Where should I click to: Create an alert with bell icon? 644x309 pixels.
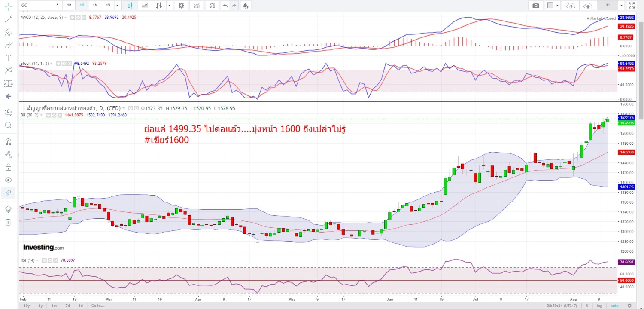click(x=246, y=5)
